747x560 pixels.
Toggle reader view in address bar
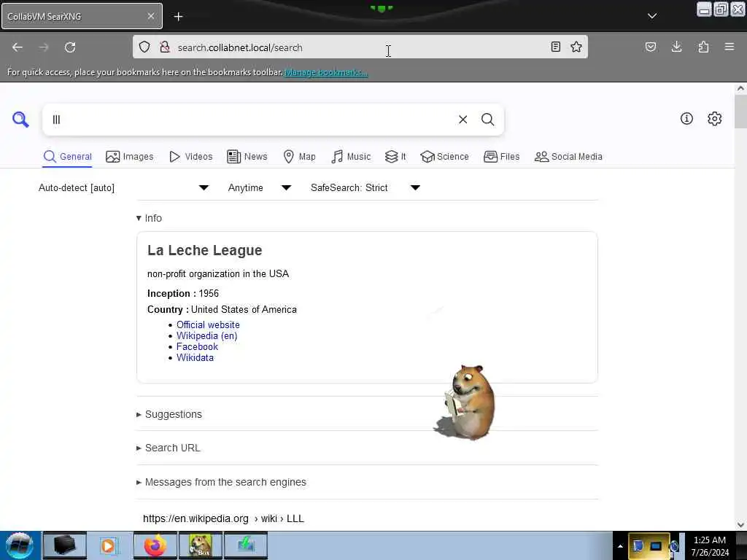(555, 47)
